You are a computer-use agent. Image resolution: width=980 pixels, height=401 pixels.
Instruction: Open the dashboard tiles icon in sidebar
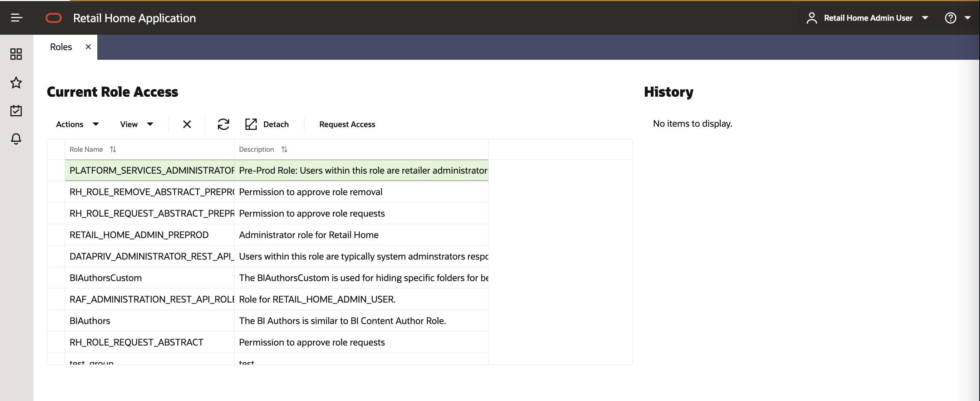[x=16, y=54]
